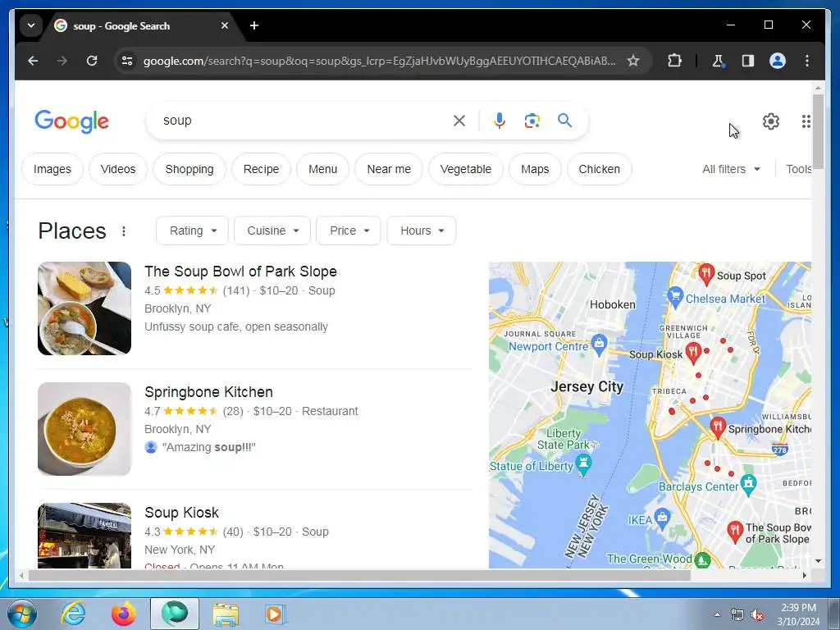Select the Menu filter chip
Viewport: 840px width, 630px height.
click(x=322, y=169)
